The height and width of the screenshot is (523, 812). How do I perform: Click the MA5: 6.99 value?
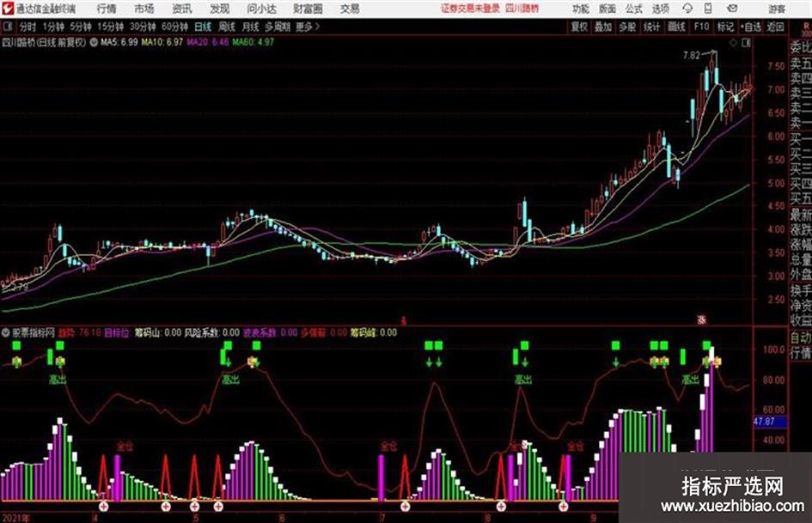(119, 42)
